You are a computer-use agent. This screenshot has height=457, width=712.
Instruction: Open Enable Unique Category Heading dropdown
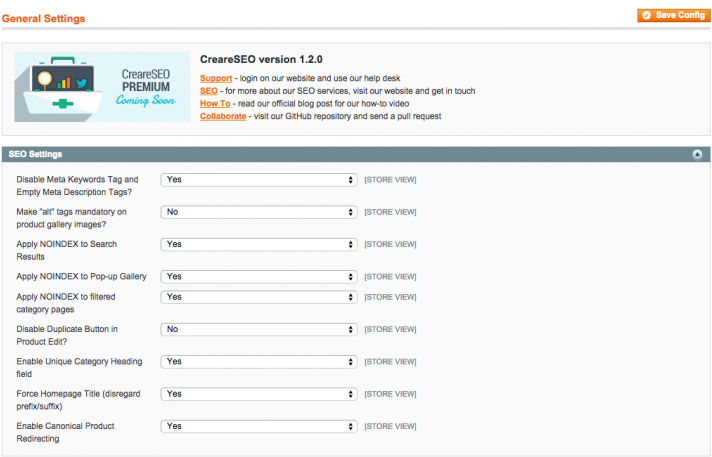pyautogui.click(x=259, y=361)
